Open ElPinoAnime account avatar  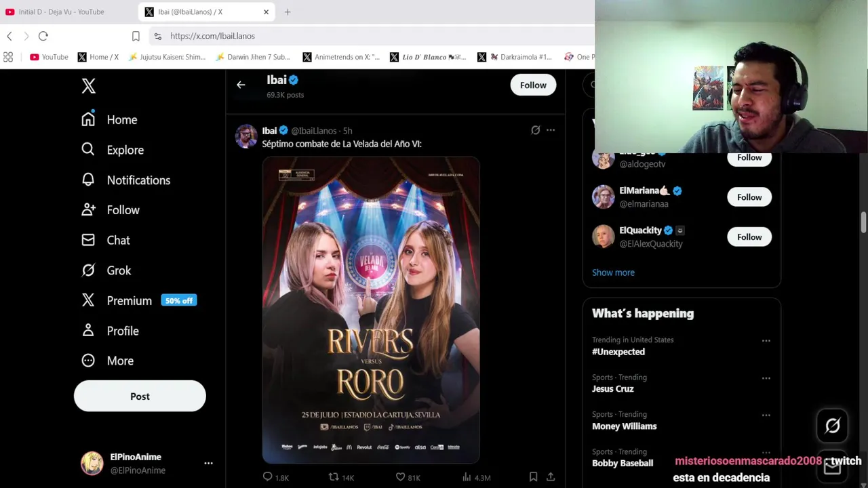92,463
